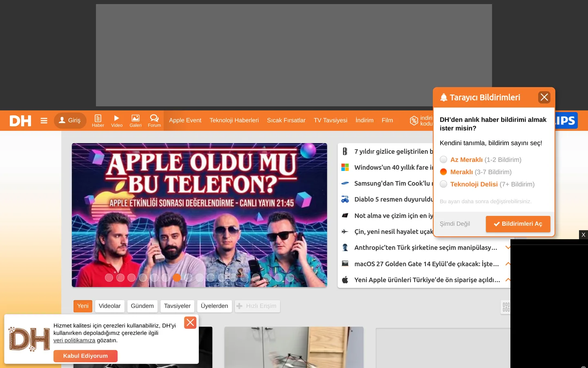588x368 pixels.
Task: Switch to the Üyelerden tab
Action: pos(214,306)
